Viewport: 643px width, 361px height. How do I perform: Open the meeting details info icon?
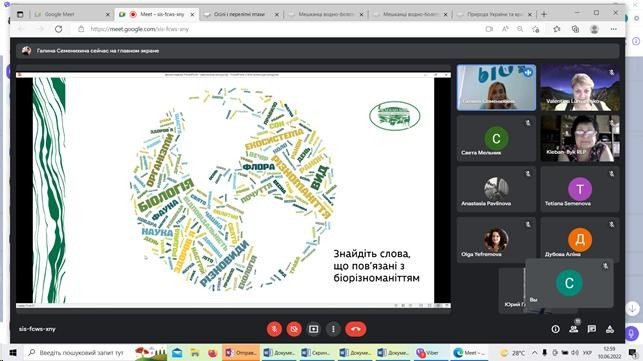point(555,329)
